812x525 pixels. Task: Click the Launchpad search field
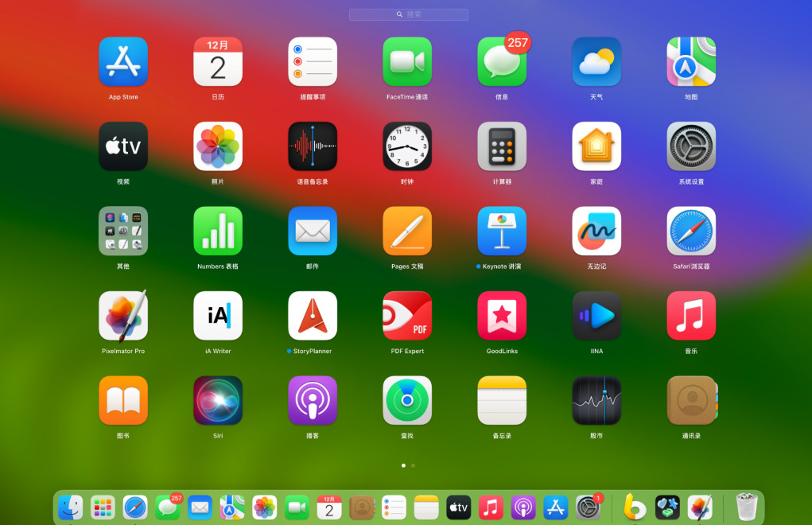[x=409, y=14]
